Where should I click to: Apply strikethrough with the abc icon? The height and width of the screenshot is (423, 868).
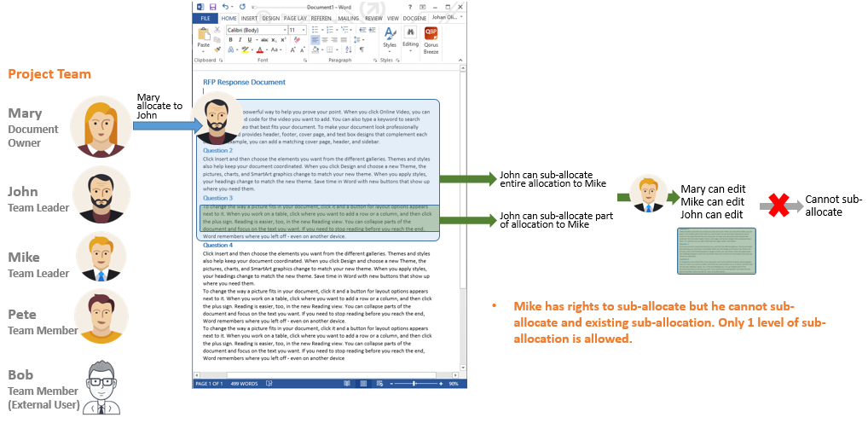(264, 40)
